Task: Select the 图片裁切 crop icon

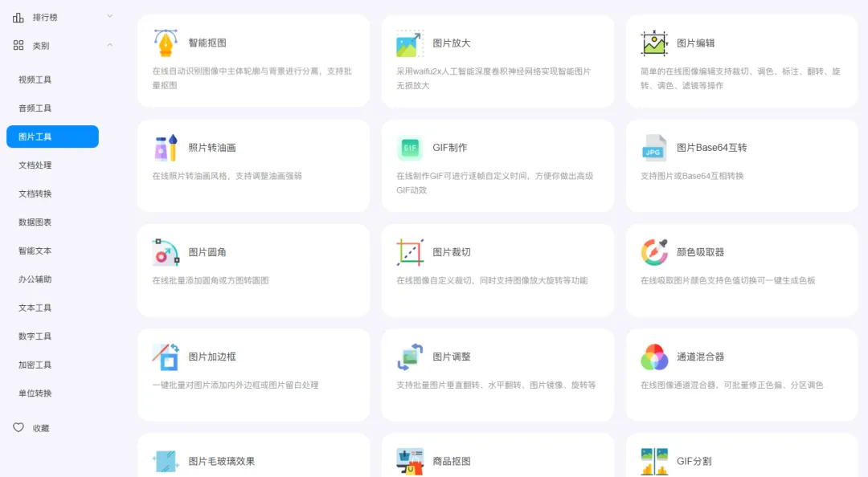Action: pyautogui.click(x=410, y=252)
